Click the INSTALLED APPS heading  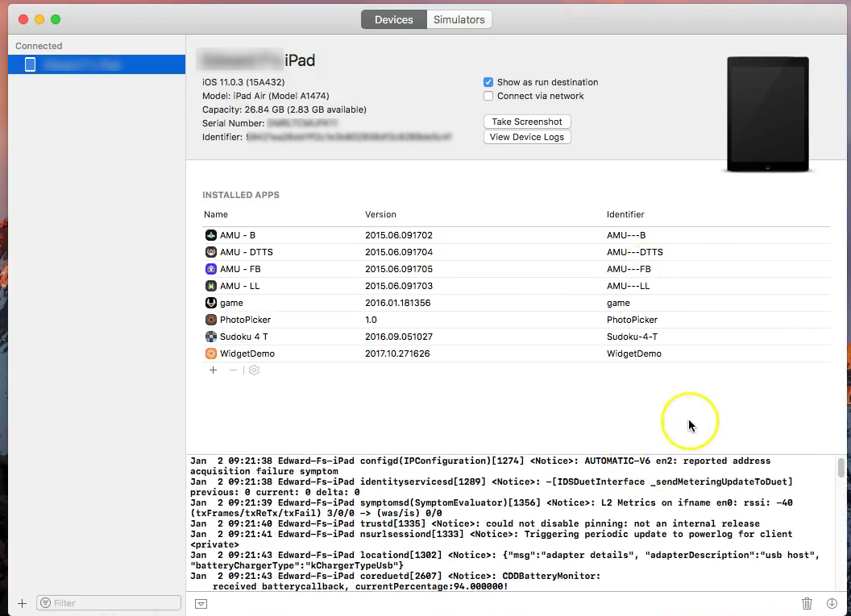[240, 195]
